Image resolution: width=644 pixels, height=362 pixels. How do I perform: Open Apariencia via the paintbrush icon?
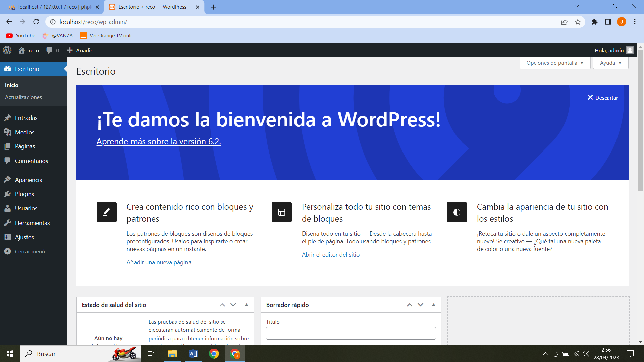8,180
